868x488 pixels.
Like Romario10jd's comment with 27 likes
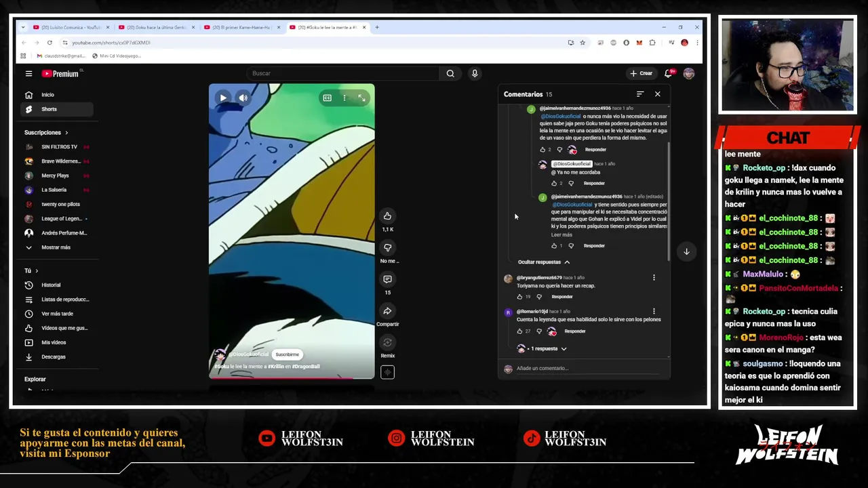[x=520, y=331]
